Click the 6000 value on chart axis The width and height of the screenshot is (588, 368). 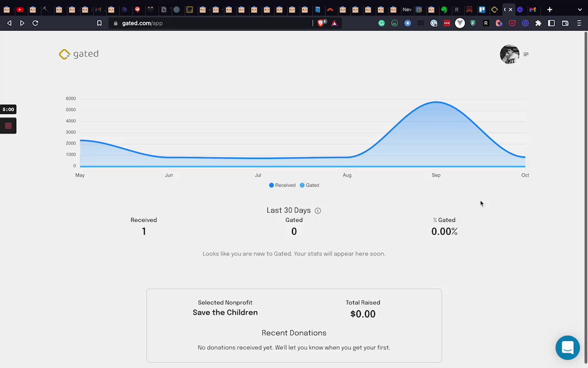click(x=71, y=98)
